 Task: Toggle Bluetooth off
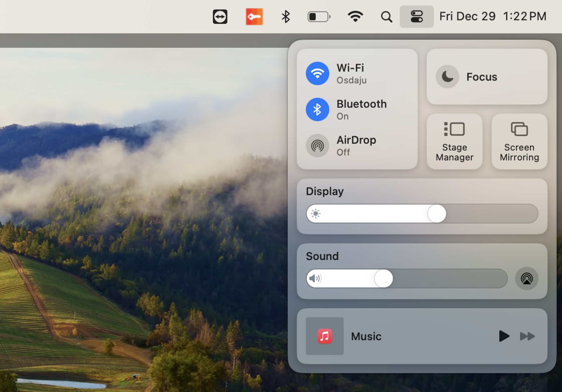318,109
